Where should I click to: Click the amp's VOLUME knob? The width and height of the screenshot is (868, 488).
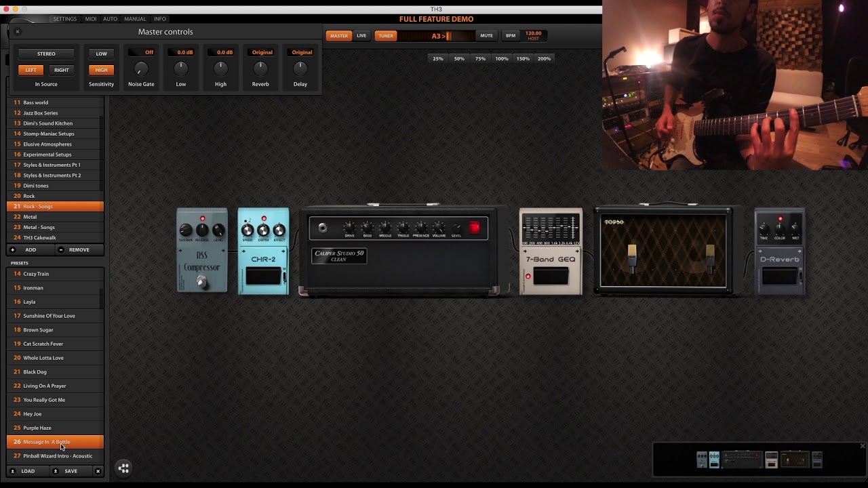click(439, 226)
